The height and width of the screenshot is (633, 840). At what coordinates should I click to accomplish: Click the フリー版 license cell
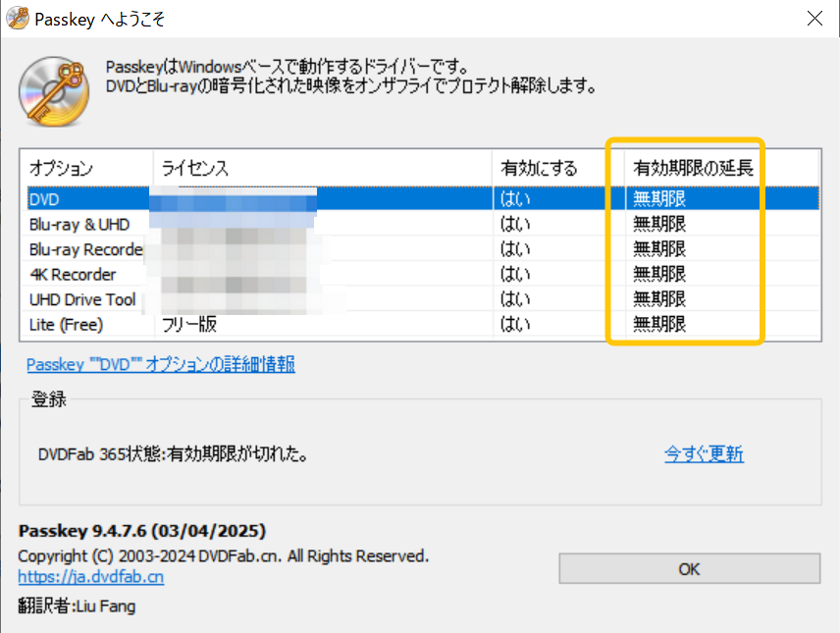click(x=189, y=324)
